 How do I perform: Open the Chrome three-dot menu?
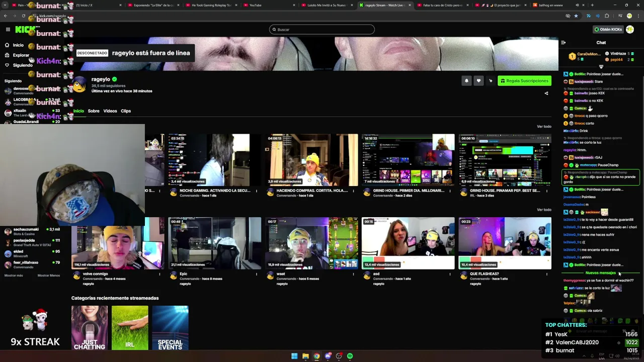(637, 16)
